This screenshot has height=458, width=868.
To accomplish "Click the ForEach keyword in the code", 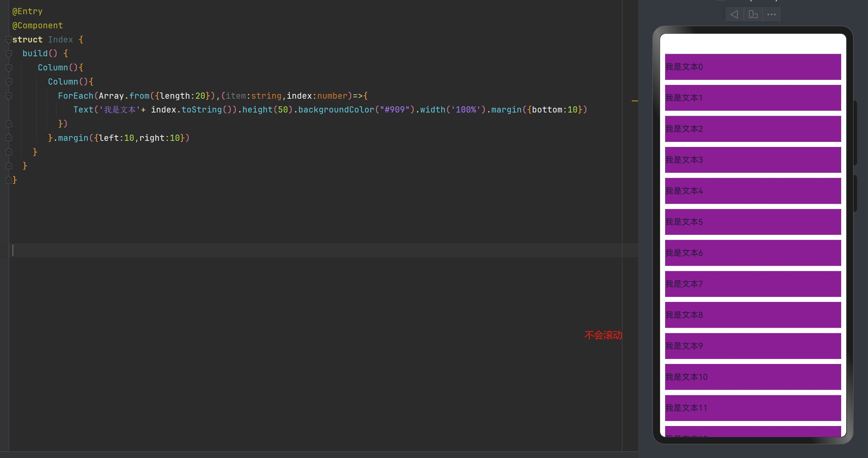I will (75, 96).
